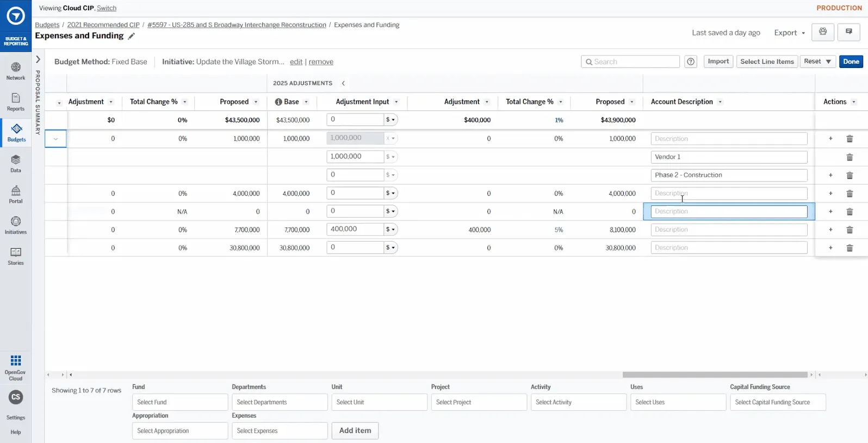Image resolution: width=868 pixels, height=443 pixels.
Task: Change unit dropdown for 400,000 adjustment
Action: click(390, 230)
